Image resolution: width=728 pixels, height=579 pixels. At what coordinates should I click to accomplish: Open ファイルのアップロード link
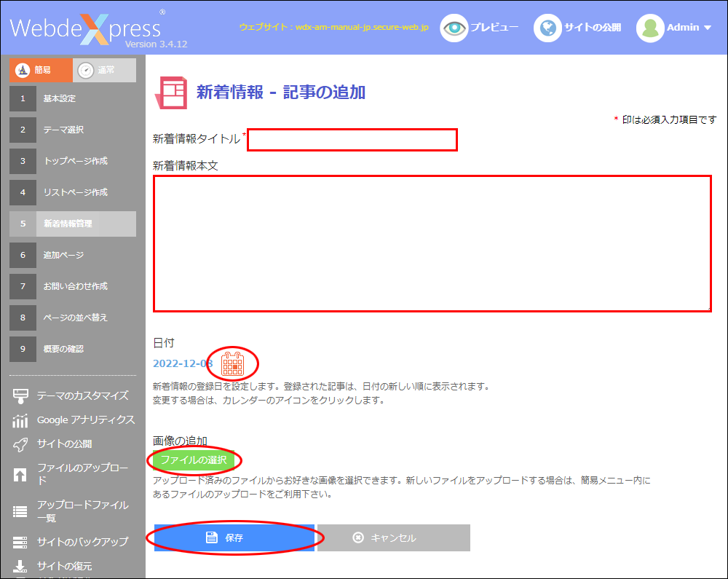[83, 474]
